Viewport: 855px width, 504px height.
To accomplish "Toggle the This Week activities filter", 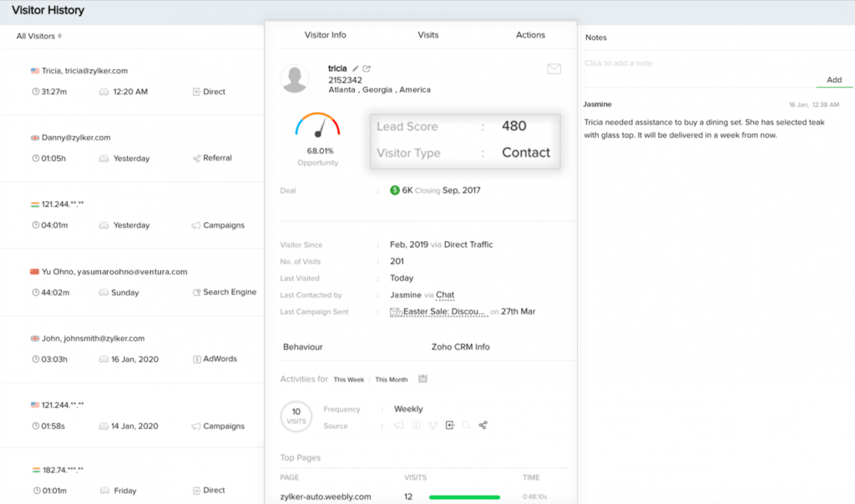I will pos(349,379).
